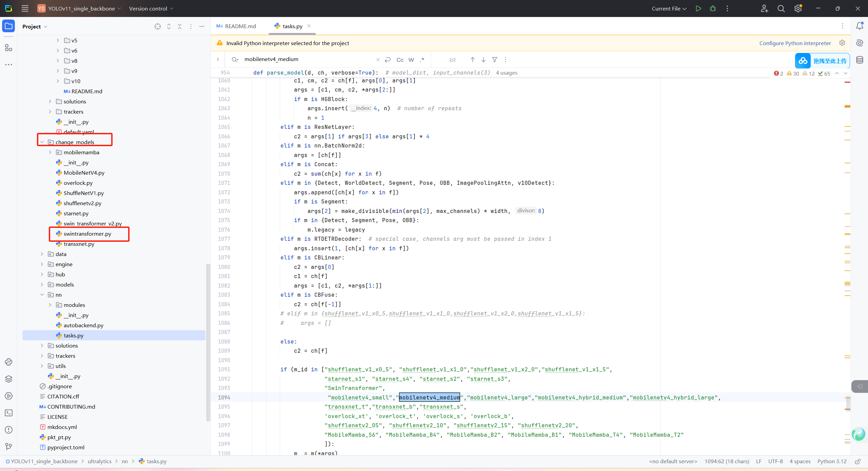Open MobileNetV4.py in project tree
Screen dimensions: 868x471
click(84, 173)
